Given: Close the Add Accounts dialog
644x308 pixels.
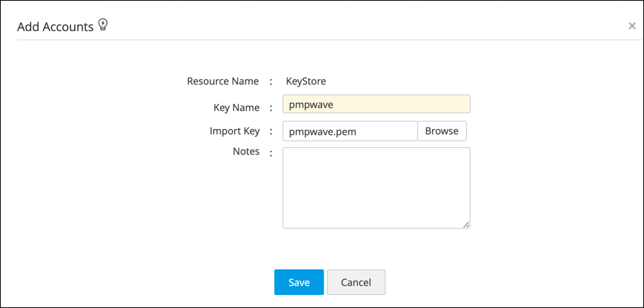Looking at the screenshot, I should tap(632, 27).
